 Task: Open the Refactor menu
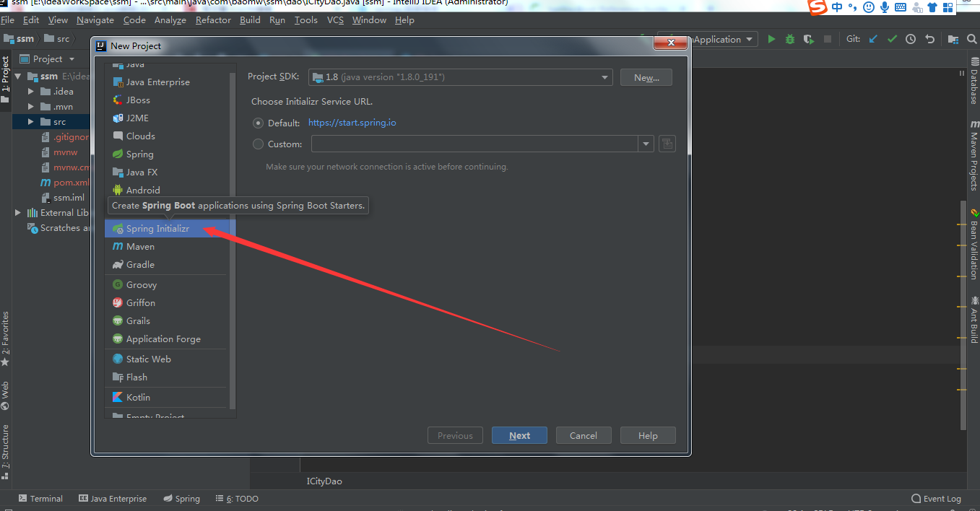point(213,20)
